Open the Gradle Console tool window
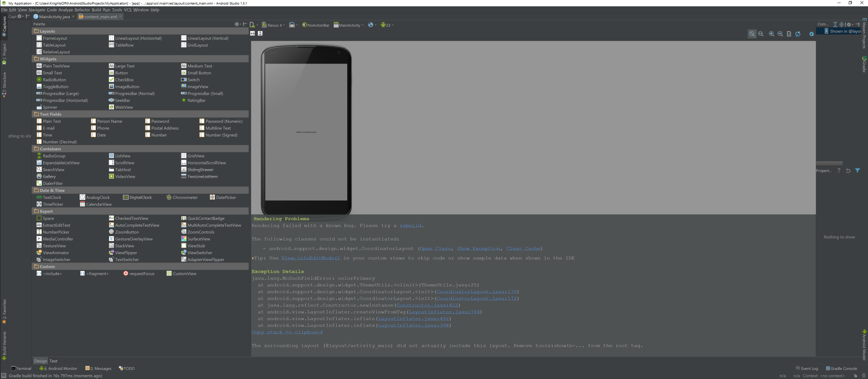The width and height of the screenshot is (868, 379). (841, 368)
